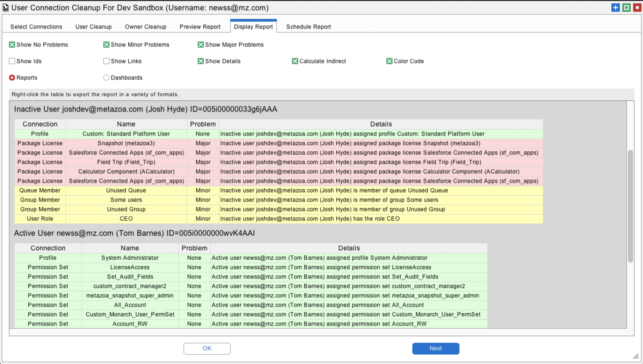This screenshot has width=643, height=364.
Task: Click Connection header in Josh Hyde table
Action: click(x=40, y=124)
